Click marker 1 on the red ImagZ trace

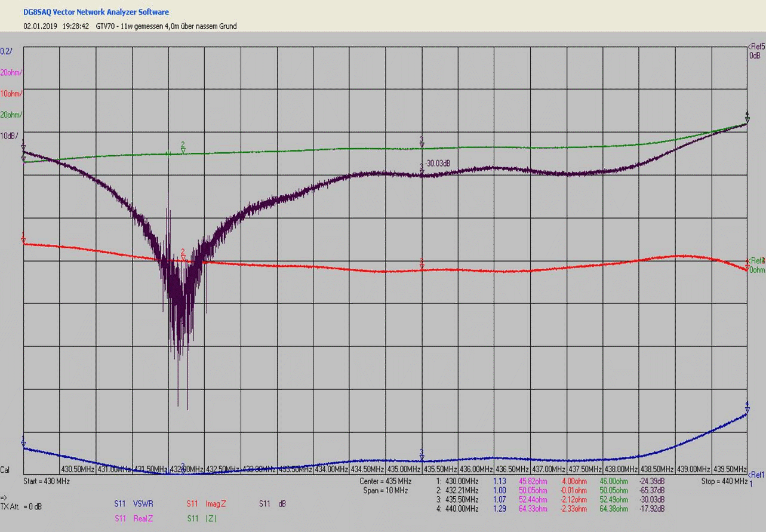tap(23, 240)
